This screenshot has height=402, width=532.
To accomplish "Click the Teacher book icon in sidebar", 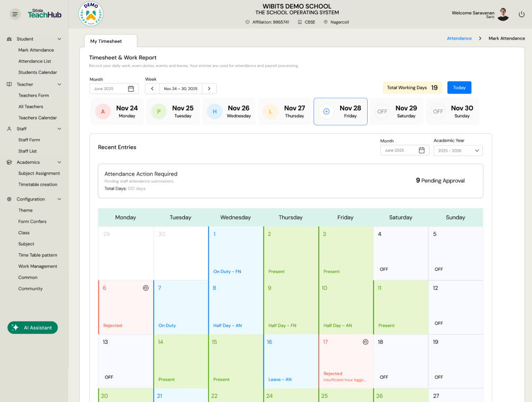I will (x=9, y=85).
